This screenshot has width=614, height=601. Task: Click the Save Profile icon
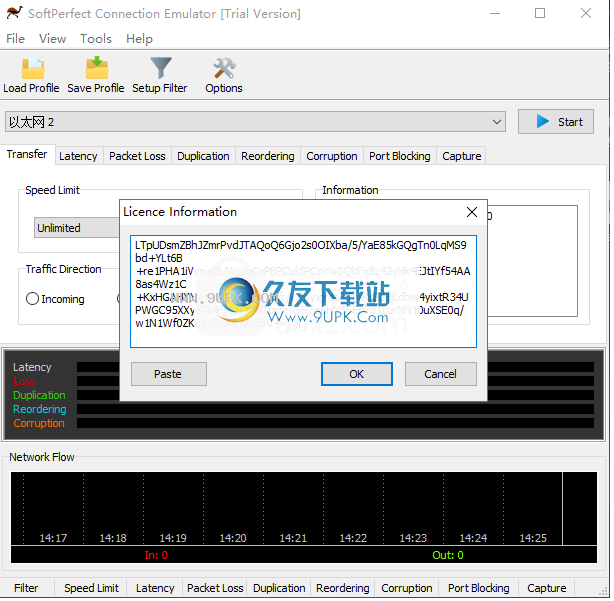(x=96, y=68)
